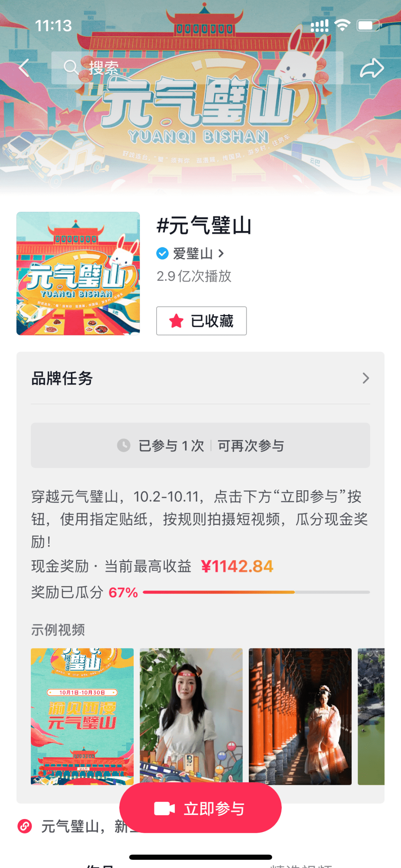
Task: Tap the clock icon beside participation count
Action: click(x=124, y=445)
